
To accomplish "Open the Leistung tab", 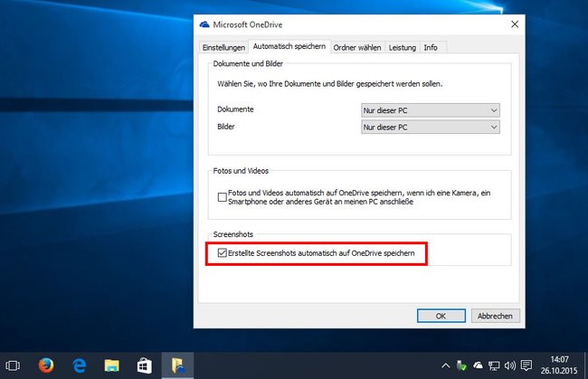I will pos(403,48).
